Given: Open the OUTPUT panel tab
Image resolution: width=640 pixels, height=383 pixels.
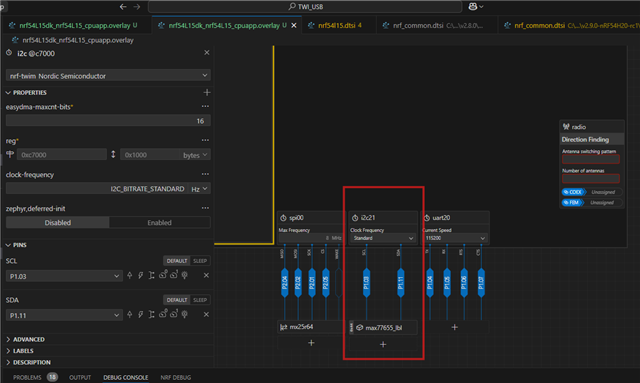Looking at the screenshot, I should [x=80, y=377].
